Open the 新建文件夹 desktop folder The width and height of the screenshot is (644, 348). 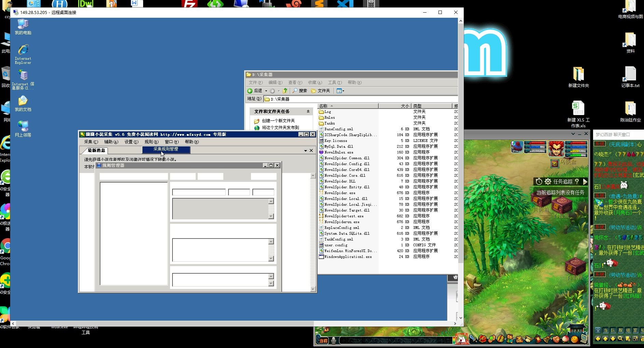coord(578,77)
